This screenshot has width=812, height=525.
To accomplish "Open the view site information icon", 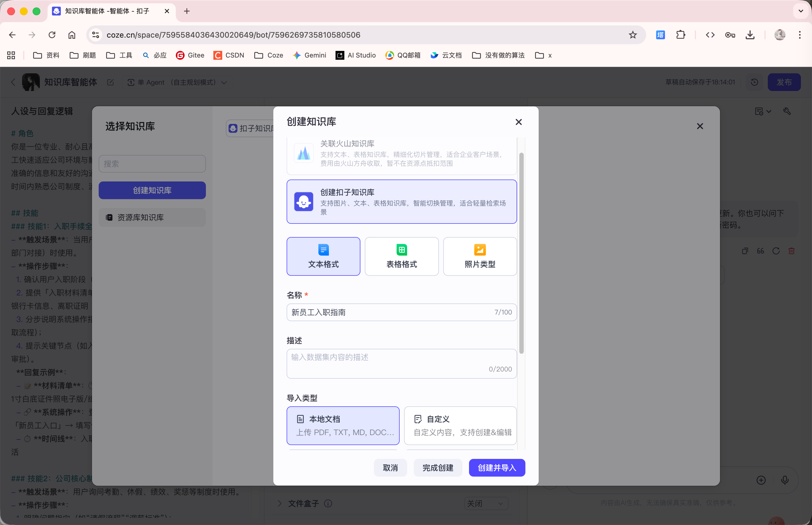I will pos(96,35).
